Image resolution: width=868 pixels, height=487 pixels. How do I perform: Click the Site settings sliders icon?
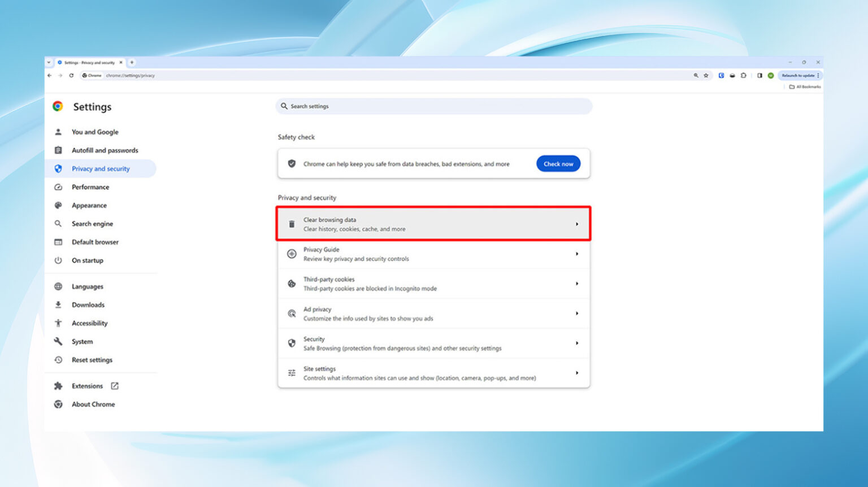(292, 373)
